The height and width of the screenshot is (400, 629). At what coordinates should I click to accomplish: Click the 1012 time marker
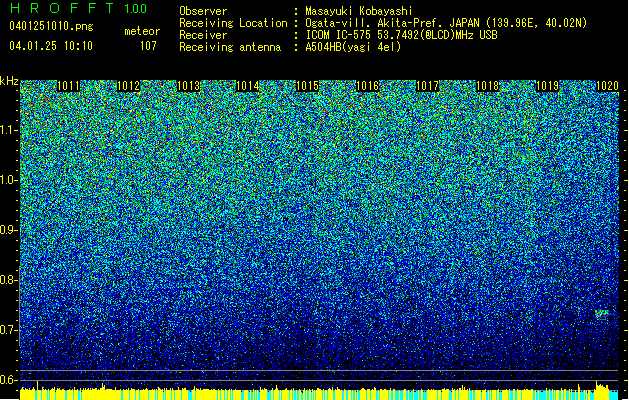click(x=128, y=86)
